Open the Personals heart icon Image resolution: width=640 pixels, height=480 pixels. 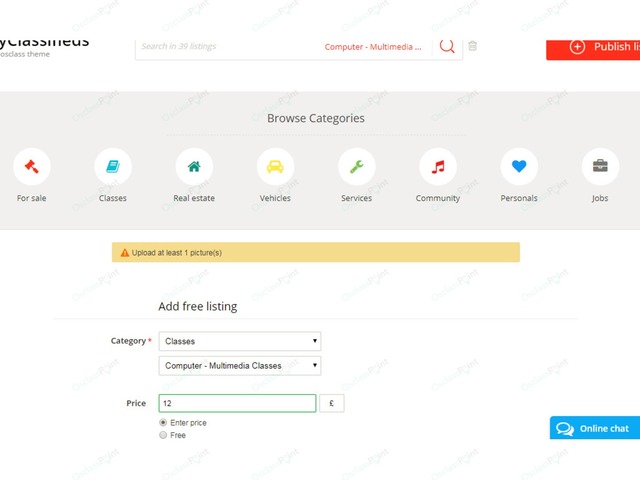[519, 167]
